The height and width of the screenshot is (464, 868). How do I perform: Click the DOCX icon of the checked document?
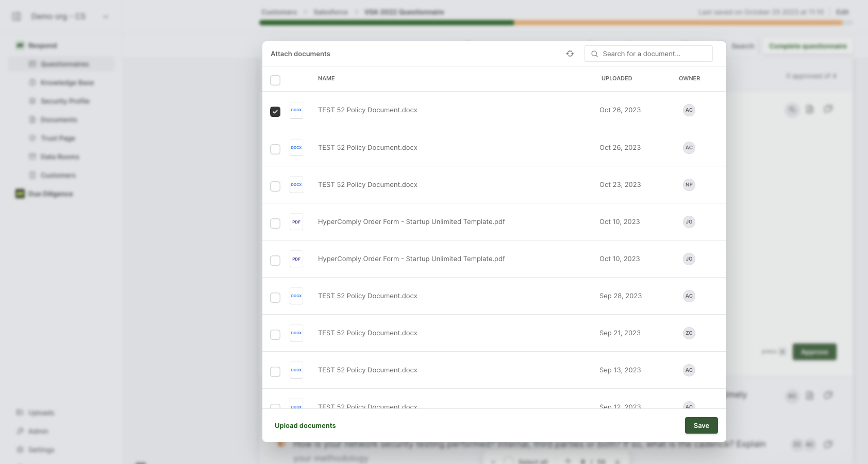point(296,110)
